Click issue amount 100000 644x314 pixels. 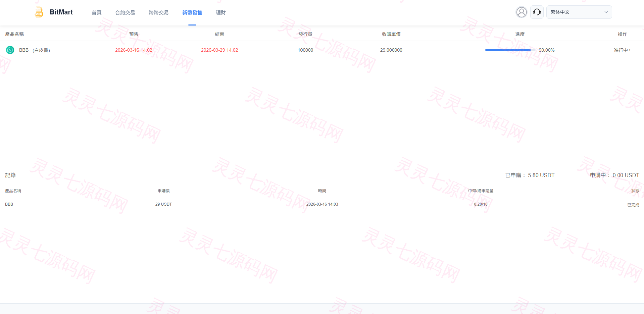pos(305,50)
